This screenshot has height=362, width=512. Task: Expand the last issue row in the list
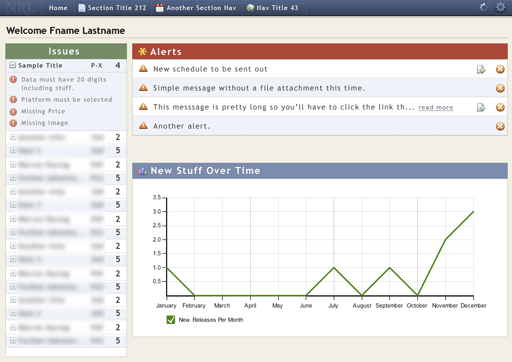click(x=13, y=340)
